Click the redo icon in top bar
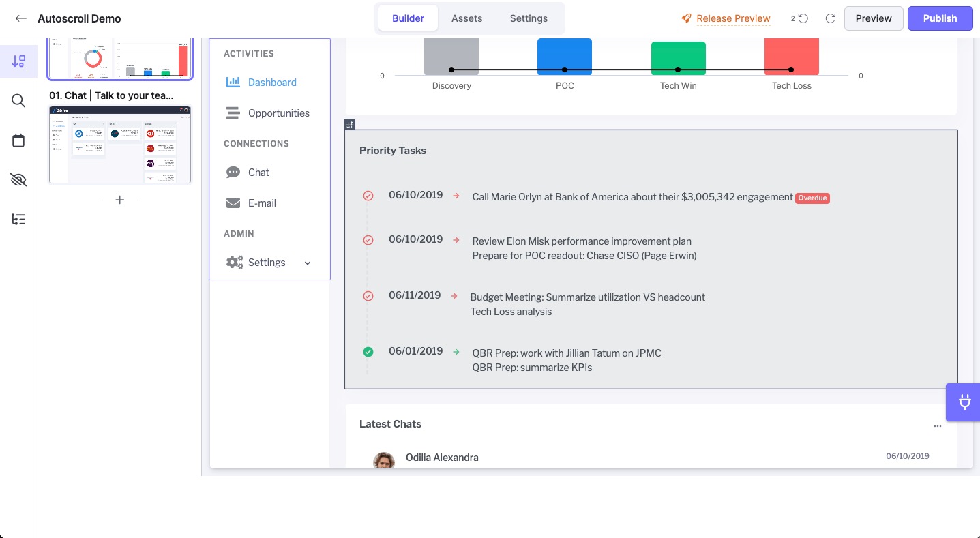980x538 pixels. tap(830, 18)
